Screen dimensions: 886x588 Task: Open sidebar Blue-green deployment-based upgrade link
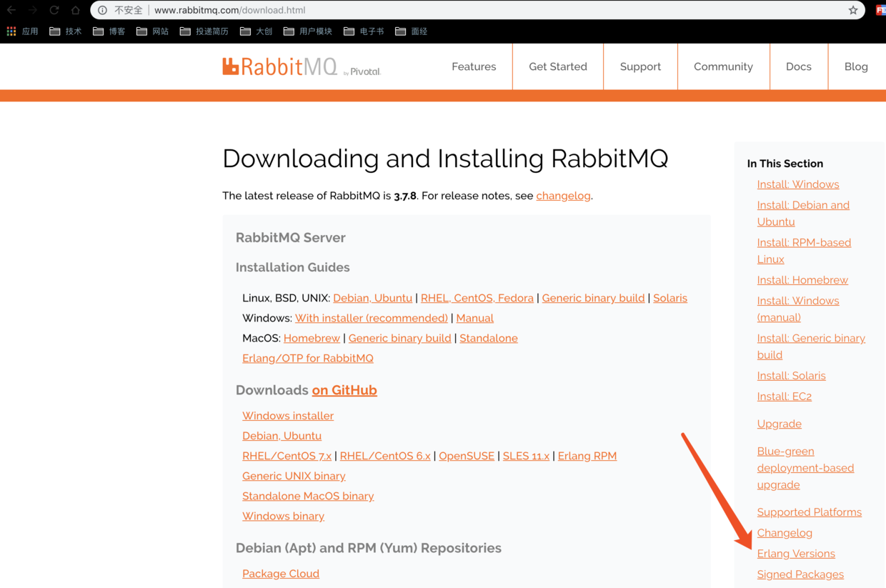pos(805,468)
